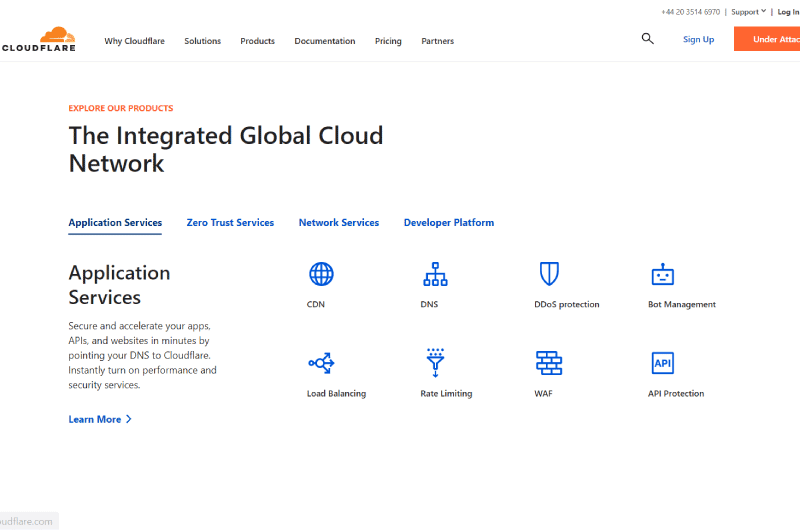
Task: Open the API Protection text label
Action: pyautogui.click(x=676, y=393)
